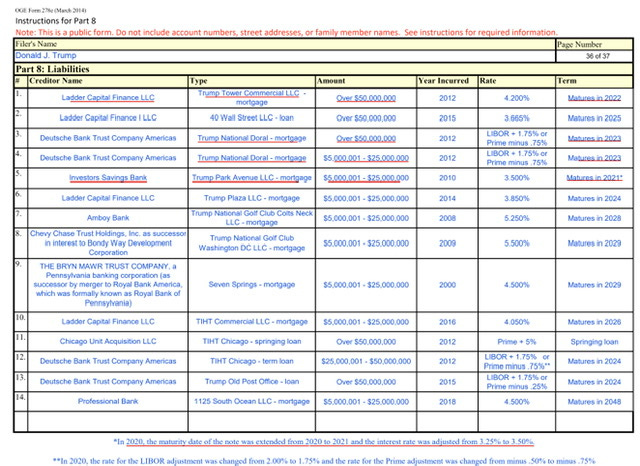Viewport: 640px width, 466px height.
Task: Select the 2008 year incurred cell
Action: pyautogui.click(x=447, y=218)
